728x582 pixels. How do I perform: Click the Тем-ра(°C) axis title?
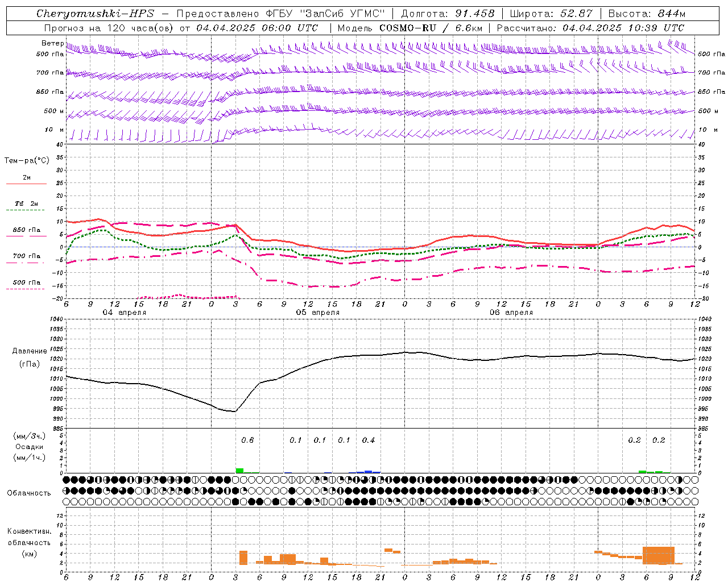tap(27, 161)
